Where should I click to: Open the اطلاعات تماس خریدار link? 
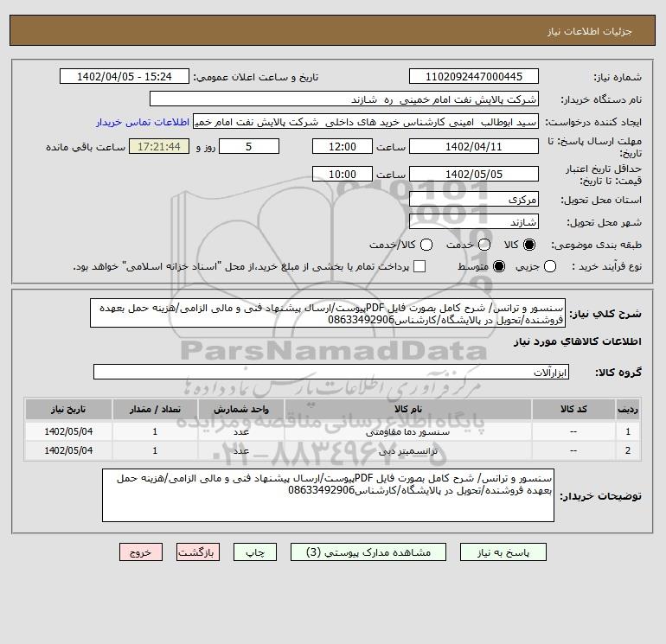(143, 122)
